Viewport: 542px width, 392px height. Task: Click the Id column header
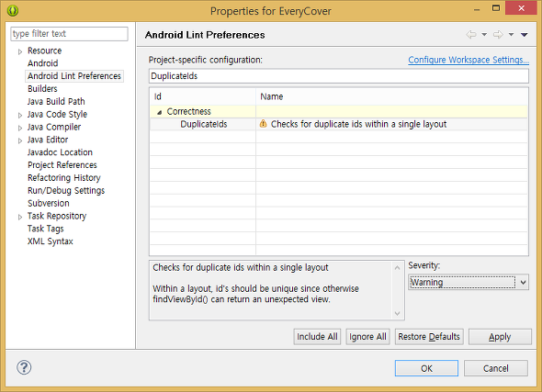pos(202,96)
